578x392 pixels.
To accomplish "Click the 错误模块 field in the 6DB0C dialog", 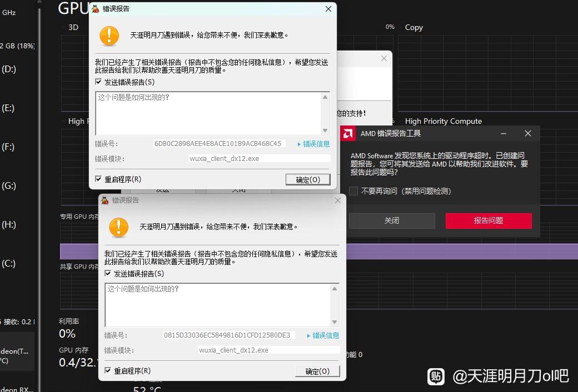I will (259, 159).
